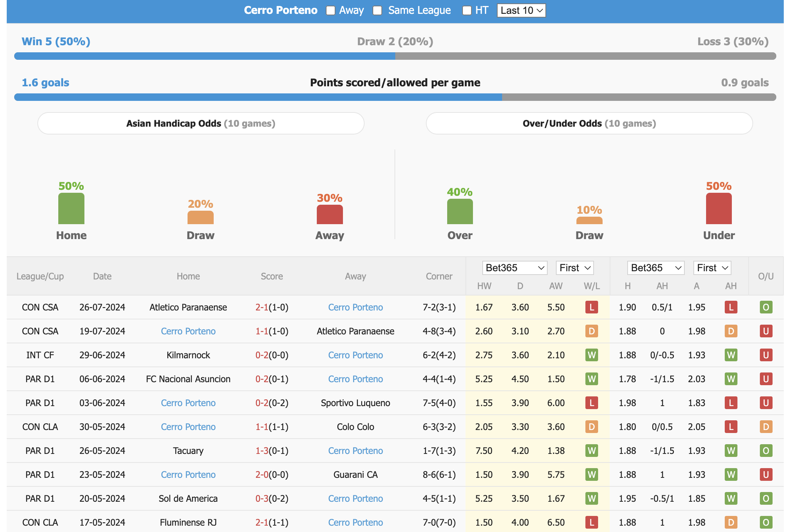The image size is (789, 532).
Task: Click the red L badge for 26-07-2024 W/L
Action: [592, 307]
